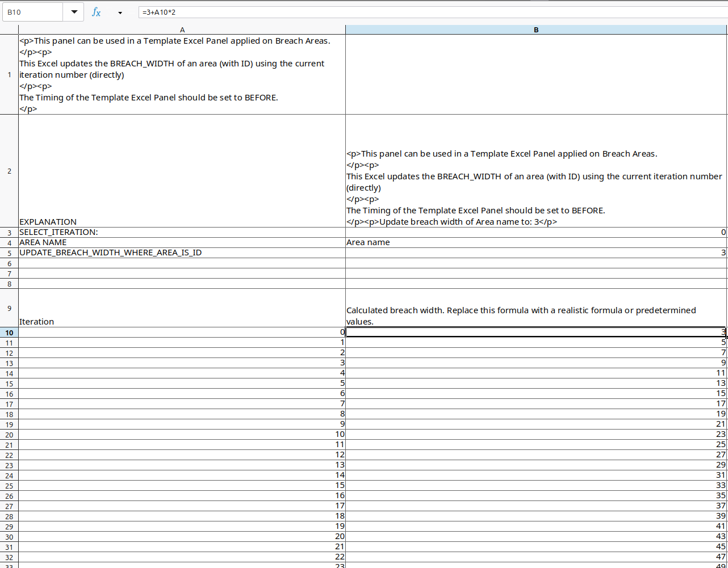This screenshot has width=728, height=568.
Task: Select the entire column A header
Action: [182, 30]
